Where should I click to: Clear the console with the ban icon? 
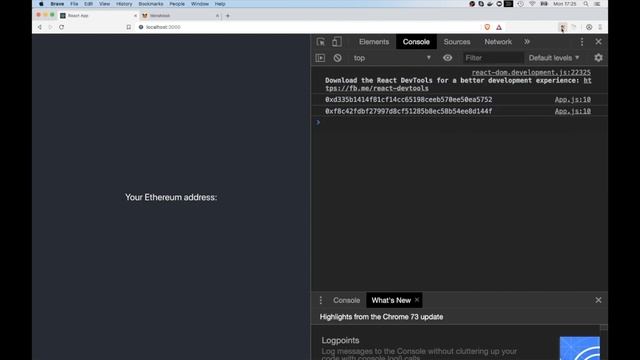pyautogui.click(x=337, y=58)
